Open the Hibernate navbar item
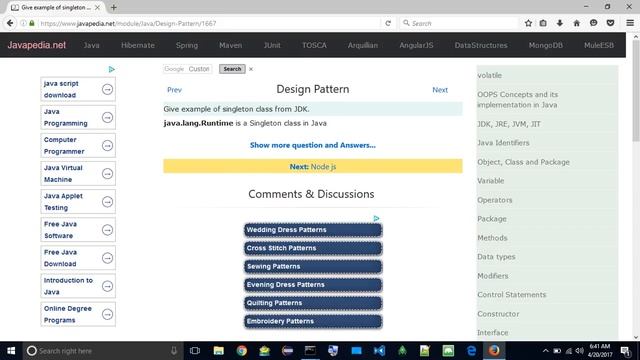 (x=138, y=45)
